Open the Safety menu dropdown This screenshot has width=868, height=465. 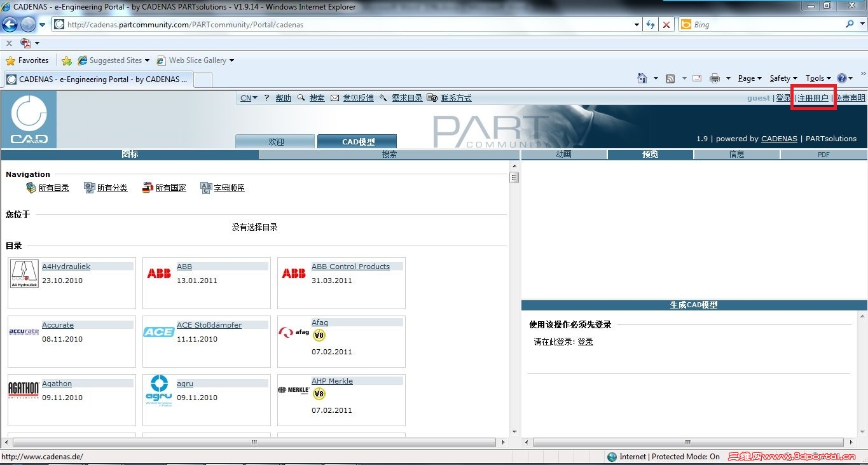coord(783,78)
